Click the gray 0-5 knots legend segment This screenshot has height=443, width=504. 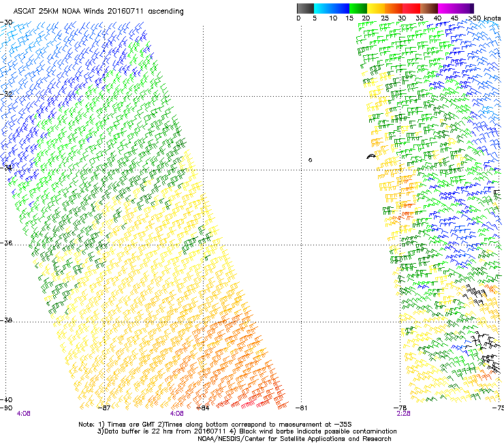[305, 8]
